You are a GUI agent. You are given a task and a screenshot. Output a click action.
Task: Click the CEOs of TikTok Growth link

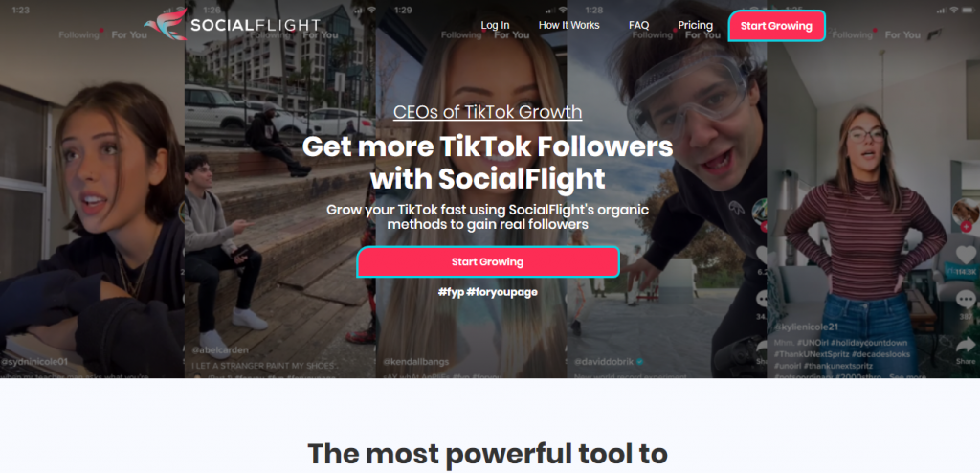pyautogui.click(x=487, y=113)
